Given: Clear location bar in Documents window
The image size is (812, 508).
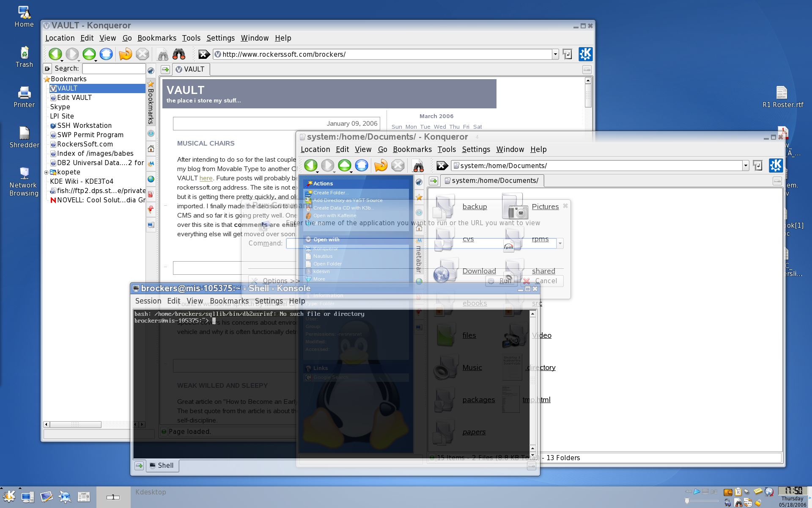Looking at the screenshot, I should pos(442,166).
